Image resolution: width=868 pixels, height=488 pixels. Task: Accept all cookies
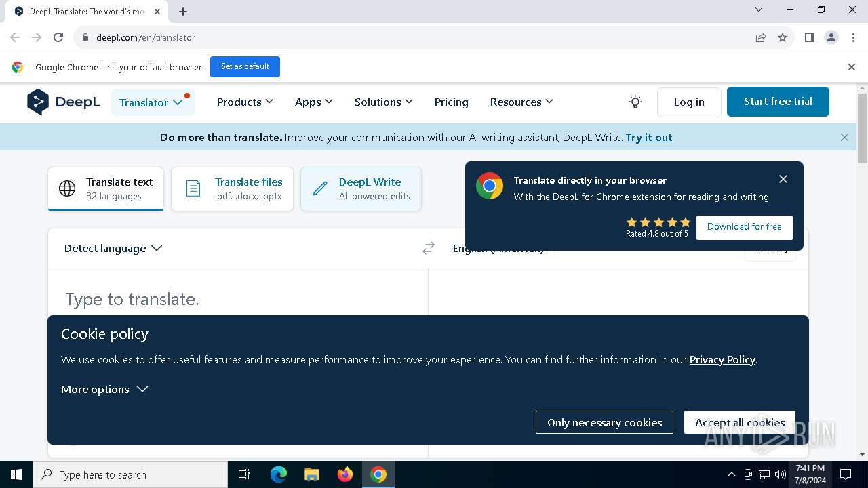point(740,422)
